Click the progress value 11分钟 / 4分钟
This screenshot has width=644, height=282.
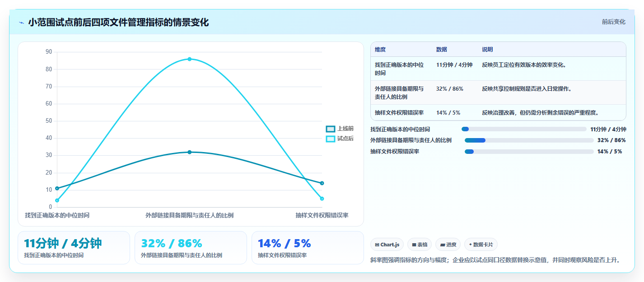coord(608,129)
